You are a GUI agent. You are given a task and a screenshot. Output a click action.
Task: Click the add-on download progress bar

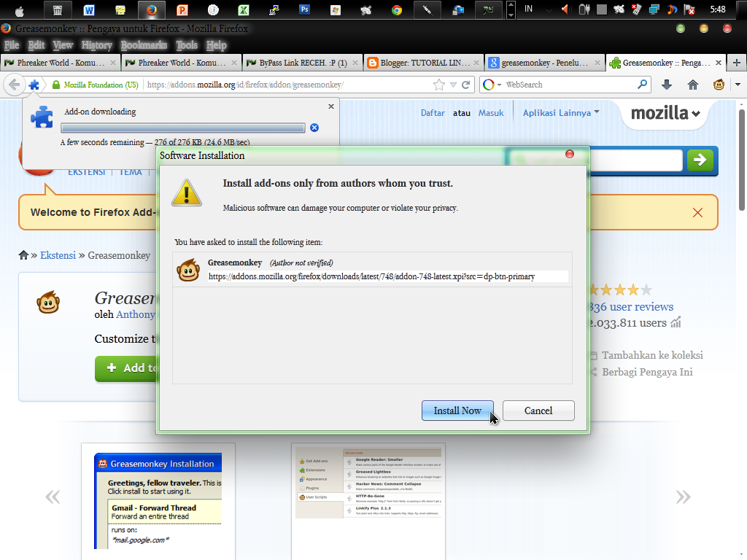coord(182,128)
